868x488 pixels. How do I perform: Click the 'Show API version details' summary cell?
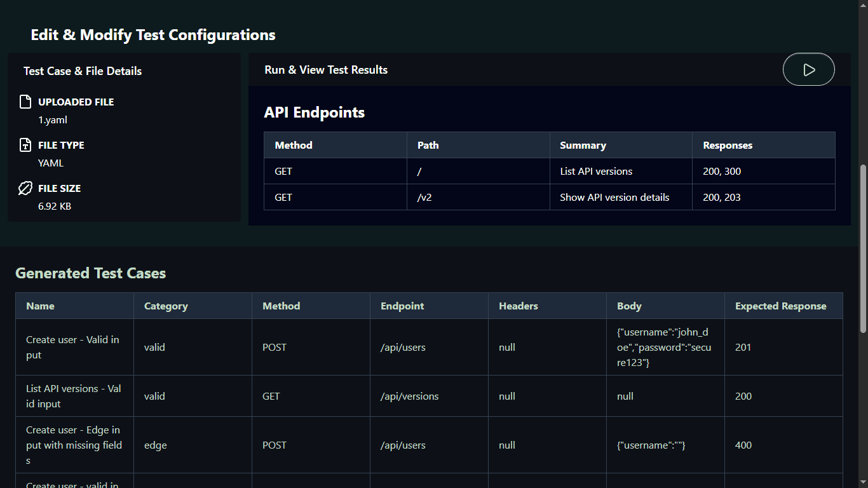[x=621, y=197]
